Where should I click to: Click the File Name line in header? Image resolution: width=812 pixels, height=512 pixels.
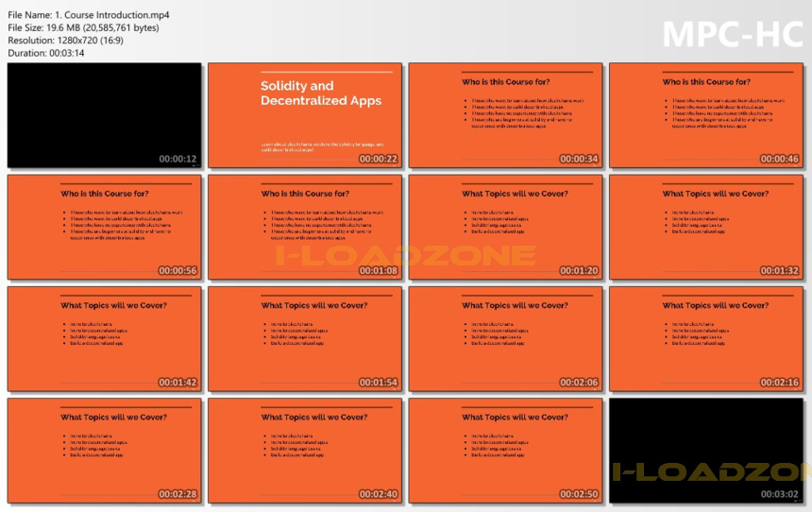pyautogui.click(x=89, y=15)
